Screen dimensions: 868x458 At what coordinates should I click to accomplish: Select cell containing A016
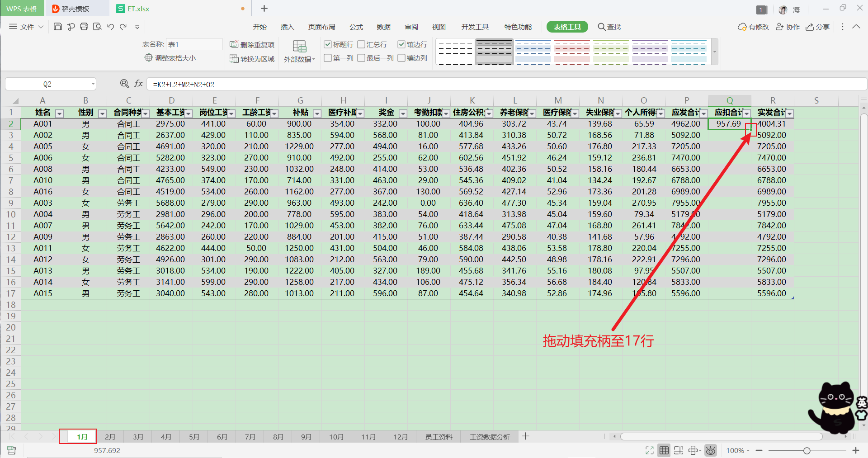click(42, 192)
